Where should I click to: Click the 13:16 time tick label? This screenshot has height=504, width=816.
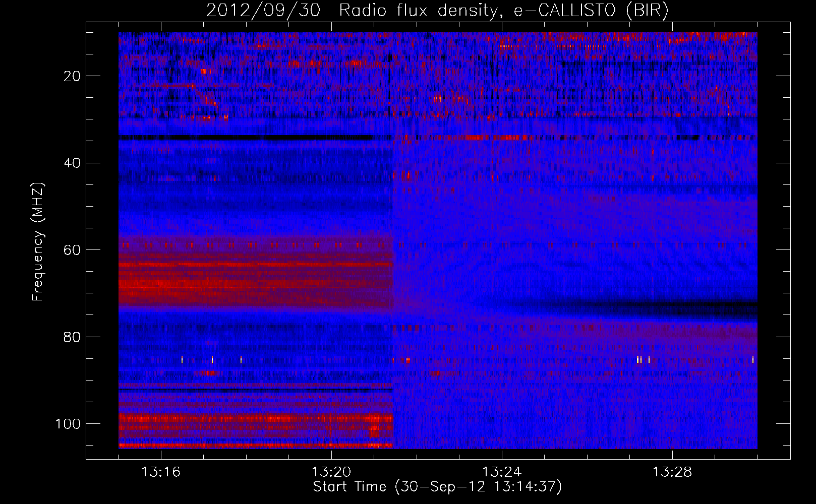(161, 472)
